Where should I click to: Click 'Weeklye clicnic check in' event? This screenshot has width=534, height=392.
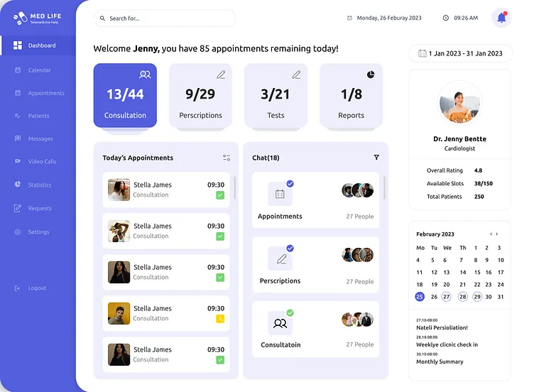(447, 344)
